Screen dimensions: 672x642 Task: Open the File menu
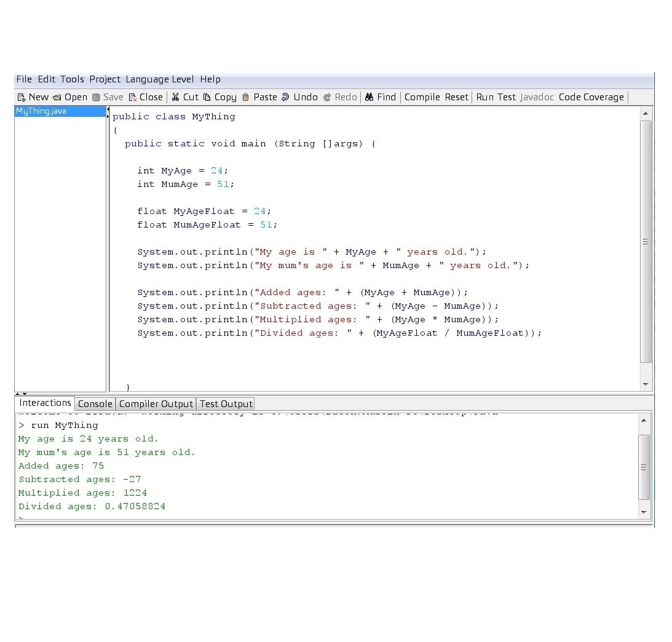24,79
